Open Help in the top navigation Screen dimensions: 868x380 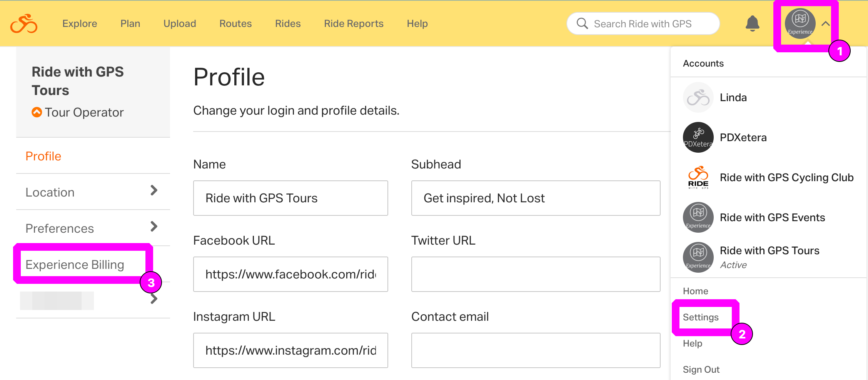click(x=417, y=23)
